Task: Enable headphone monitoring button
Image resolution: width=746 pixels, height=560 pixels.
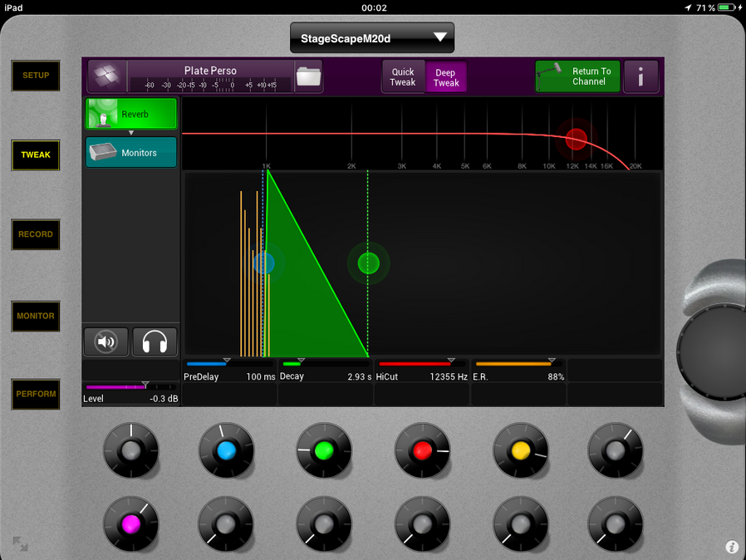Action: (x=155, y=341)
